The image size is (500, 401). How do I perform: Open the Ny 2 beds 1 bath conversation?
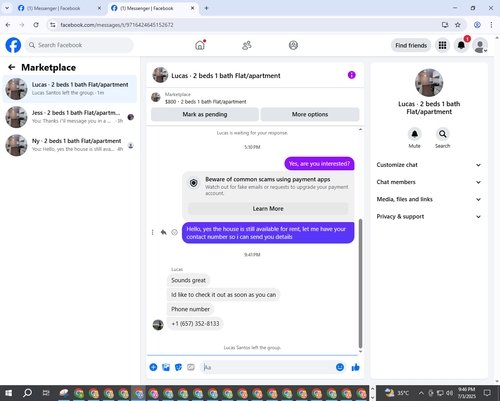(70, 145)
